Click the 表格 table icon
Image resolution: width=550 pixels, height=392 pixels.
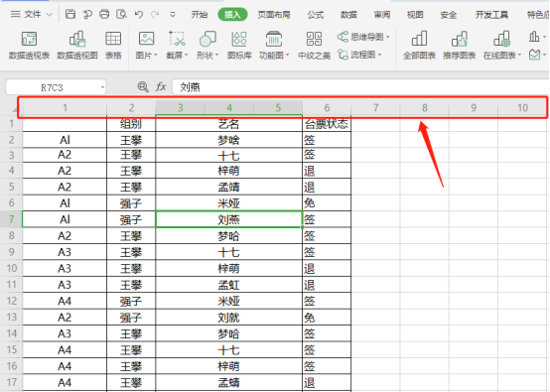point(113,45)
